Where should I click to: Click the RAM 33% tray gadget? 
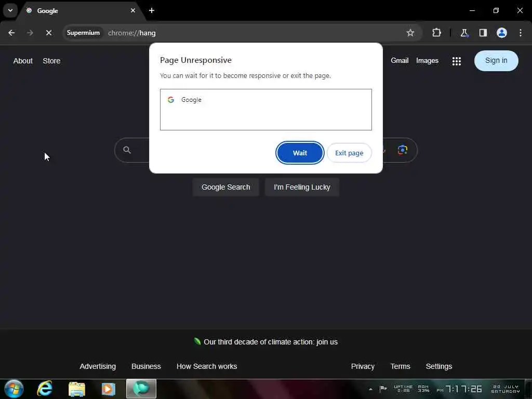tap(423, 389)
